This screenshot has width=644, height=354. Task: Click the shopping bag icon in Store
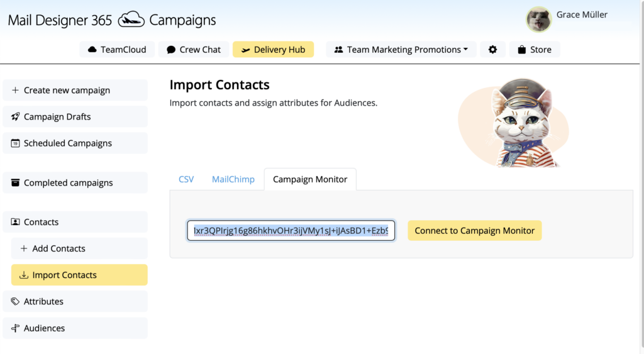pyautogui.click(x=521, y=49)
